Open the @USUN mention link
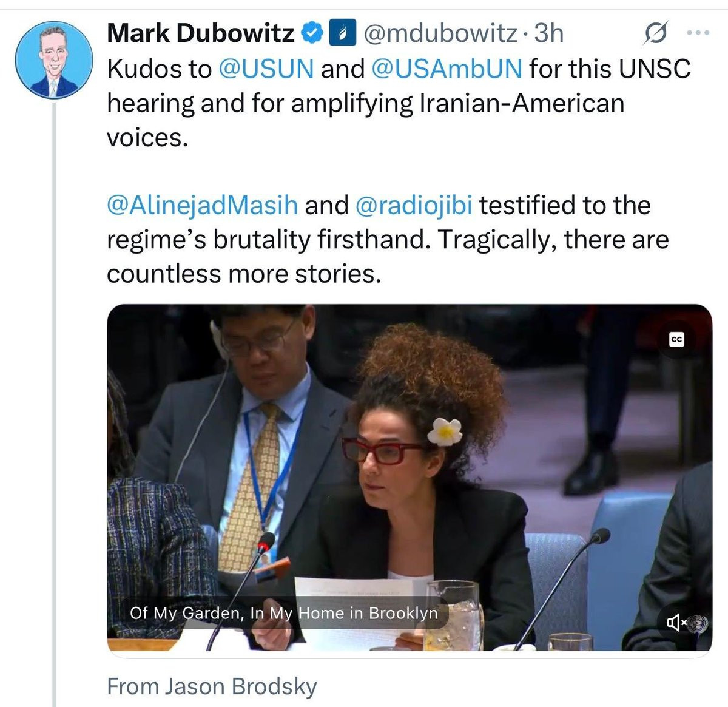 (x=266, y=69)
